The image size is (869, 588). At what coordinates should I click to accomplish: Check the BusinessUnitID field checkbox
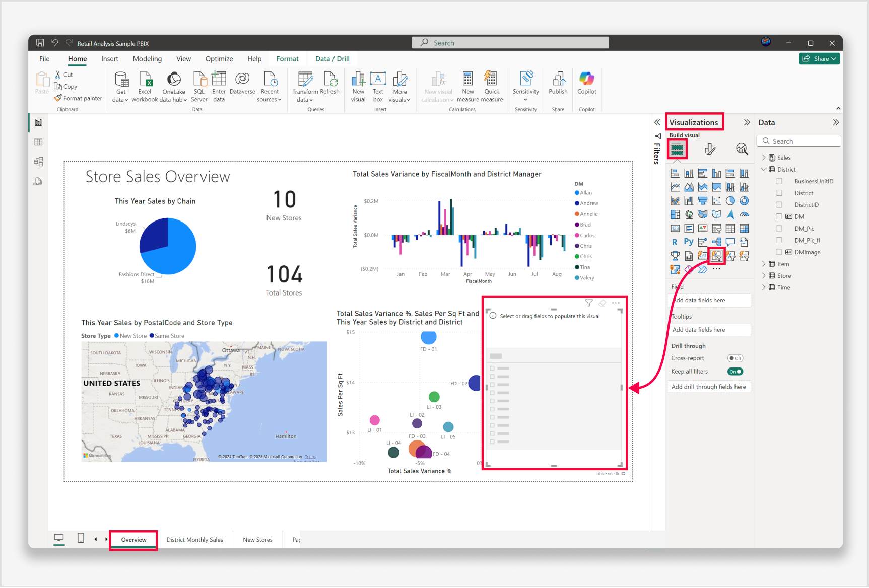779,181
